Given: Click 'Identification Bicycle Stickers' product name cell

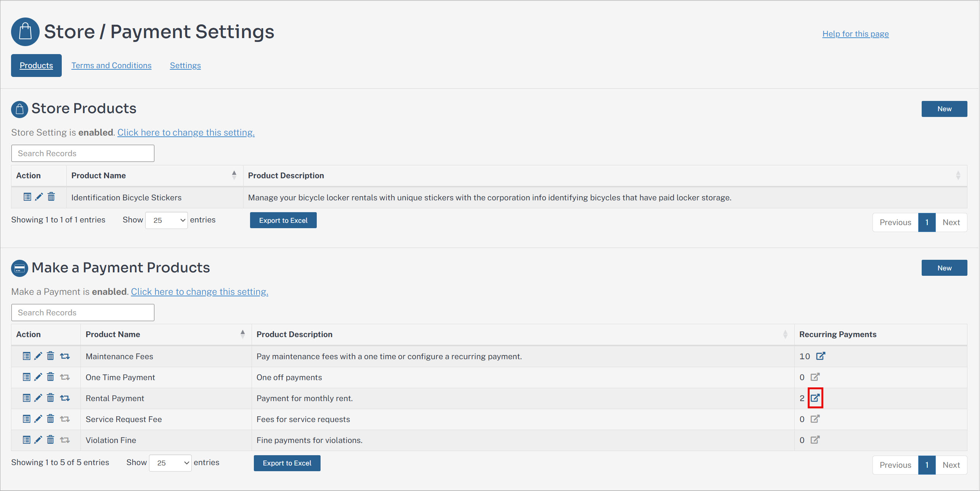Looking at the screenshot, I should [x=155, y=197].
